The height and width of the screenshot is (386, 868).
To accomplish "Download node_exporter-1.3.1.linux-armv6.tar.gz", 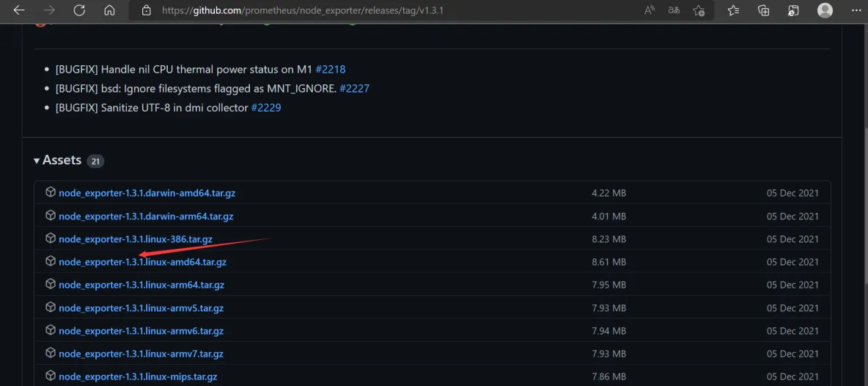I will 141,331.
